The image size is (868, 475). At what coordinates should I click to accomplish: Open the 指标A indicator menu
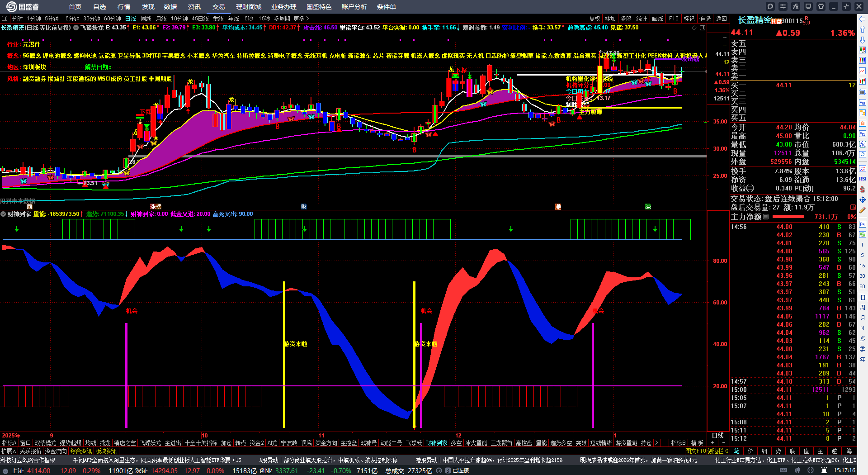tap(9, 443)
